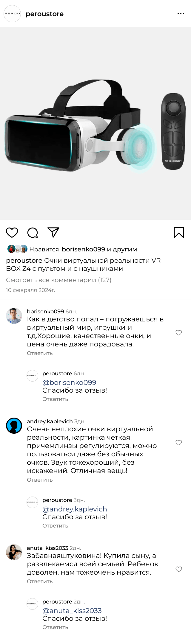Reply to andrey.kaplevich's comment

tap(40, 480)
